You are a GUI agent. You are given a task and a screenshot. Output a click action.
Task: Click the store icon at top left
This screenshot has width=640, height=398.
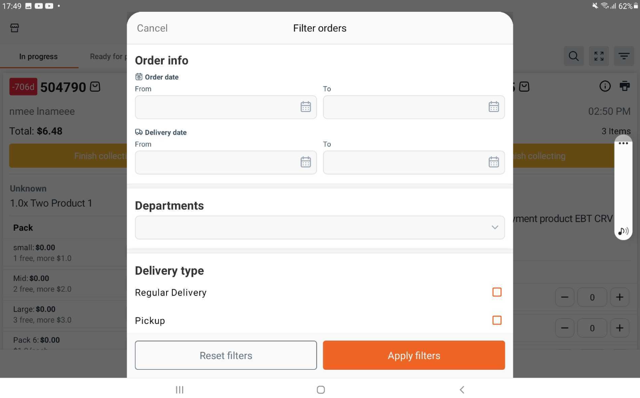coord(15,28)
